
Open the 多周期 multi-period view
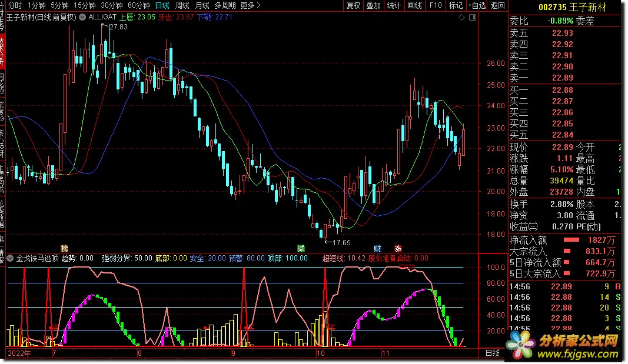(x=225, y=5)
